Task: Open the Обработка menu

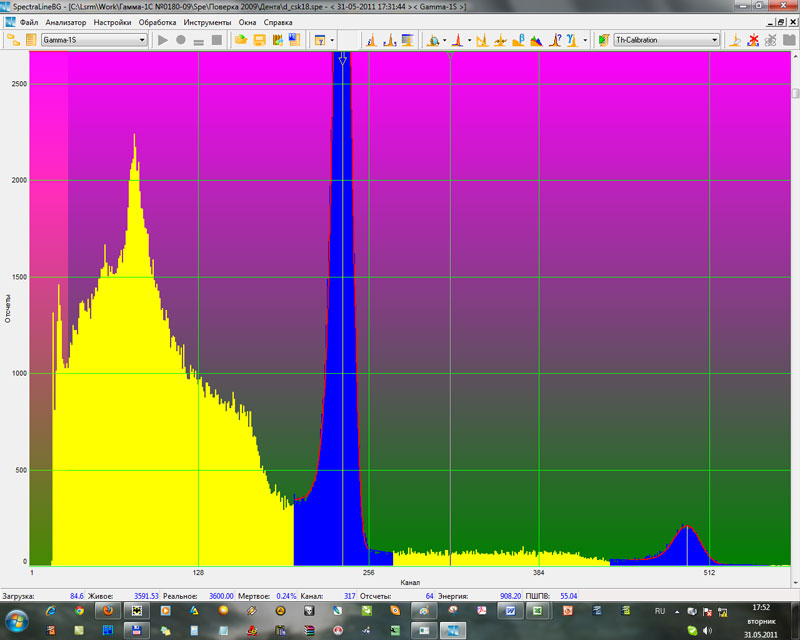Action: (158, 22)
